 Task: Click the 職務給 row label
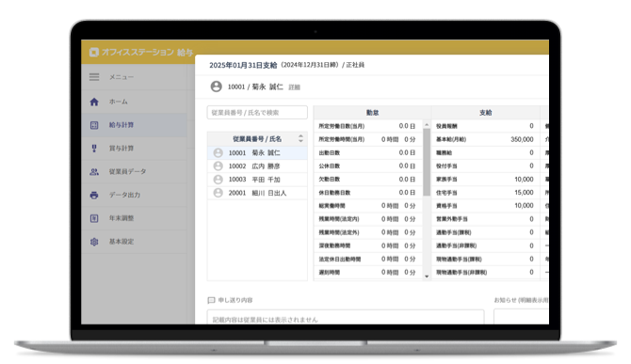(444, 152)
